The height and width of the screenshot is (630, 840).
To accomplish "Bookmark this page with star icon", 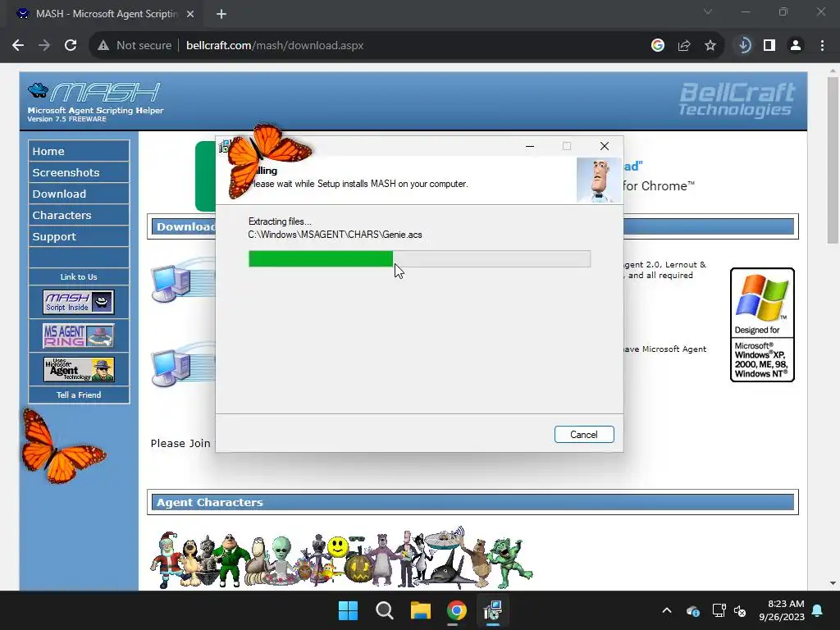I will (x=710, y=46).
